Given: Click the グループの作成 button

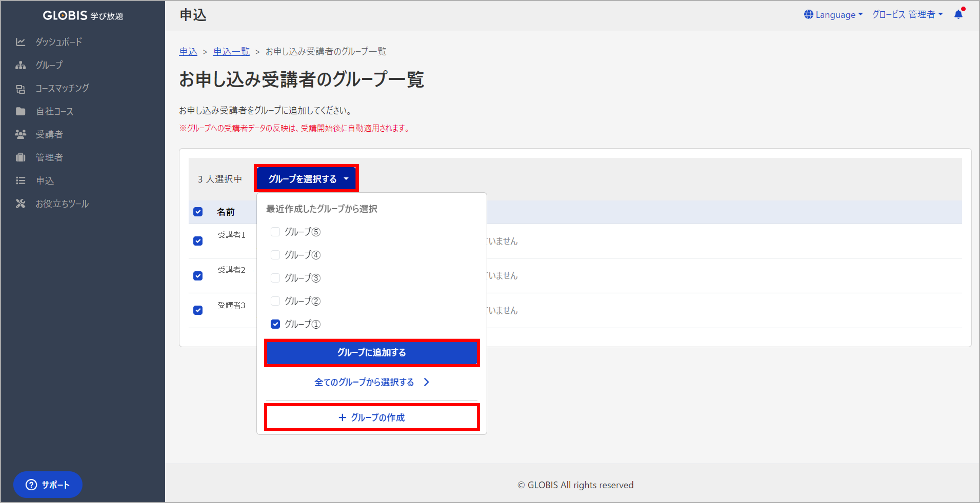Looking at the screenshot, I should coord(372,417).
